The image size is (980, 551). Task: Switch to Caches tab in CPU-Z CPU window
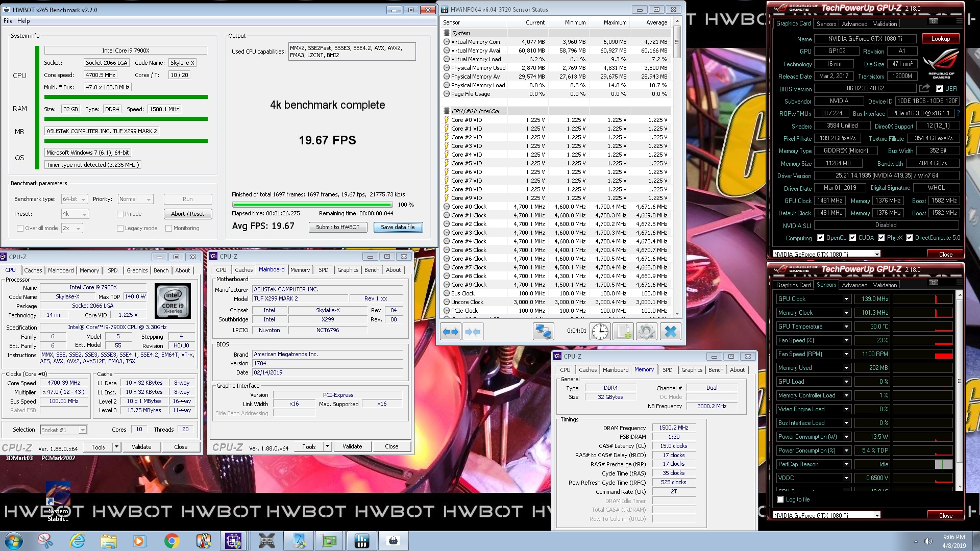coord(33,270)
